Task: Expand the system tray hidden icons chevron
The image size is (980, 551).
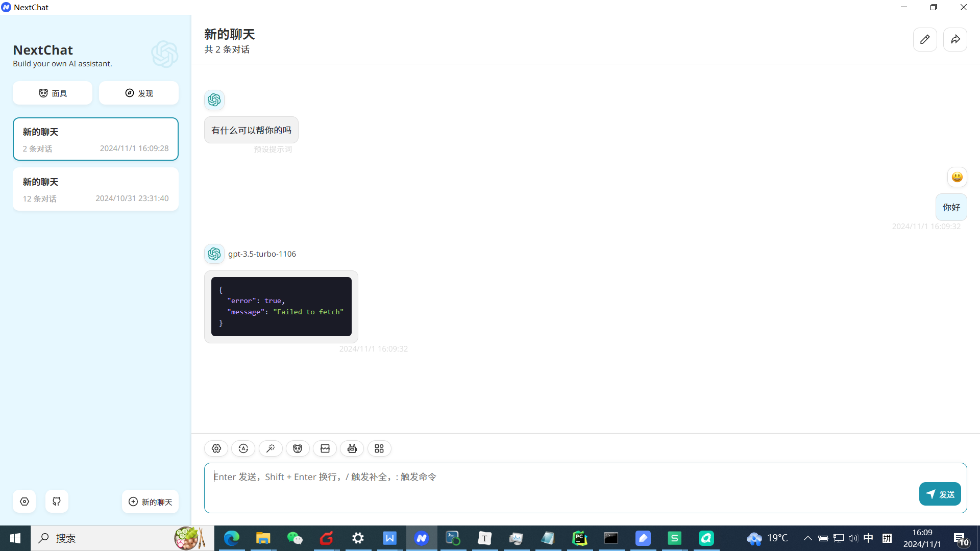Action: pyautogui.click(x=807, y=538)
